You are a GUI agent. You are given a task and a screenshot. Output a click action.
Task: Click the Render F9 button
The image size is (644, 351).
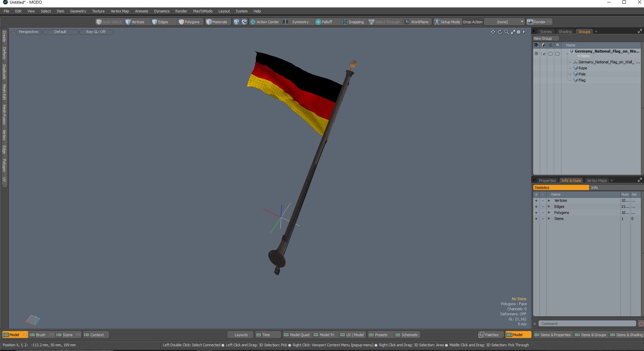[x=539, y=22]
